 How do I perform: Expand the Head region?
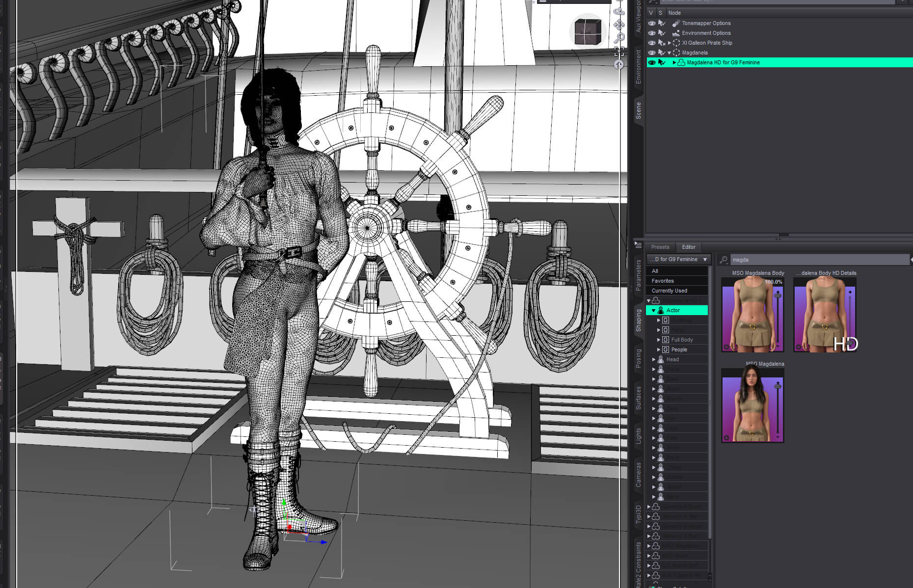[654, 359]
